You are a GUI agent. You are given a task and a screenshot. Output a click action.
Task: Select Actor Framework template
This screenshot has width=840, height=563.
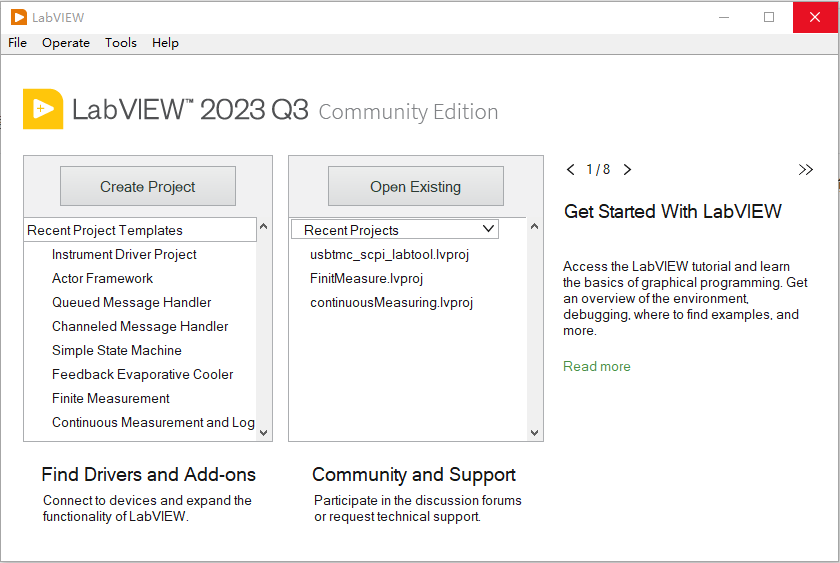click(102, 279)
